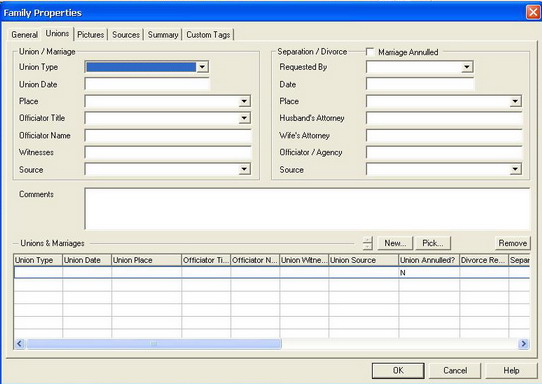Open Help for this dialog

click(511, 371)
